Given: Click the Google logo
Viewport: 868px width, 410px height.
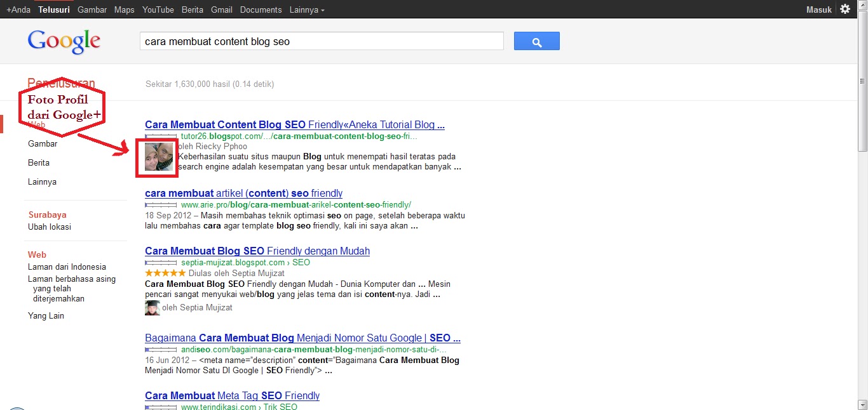Looking at the screenshot, I should [64, 42].
